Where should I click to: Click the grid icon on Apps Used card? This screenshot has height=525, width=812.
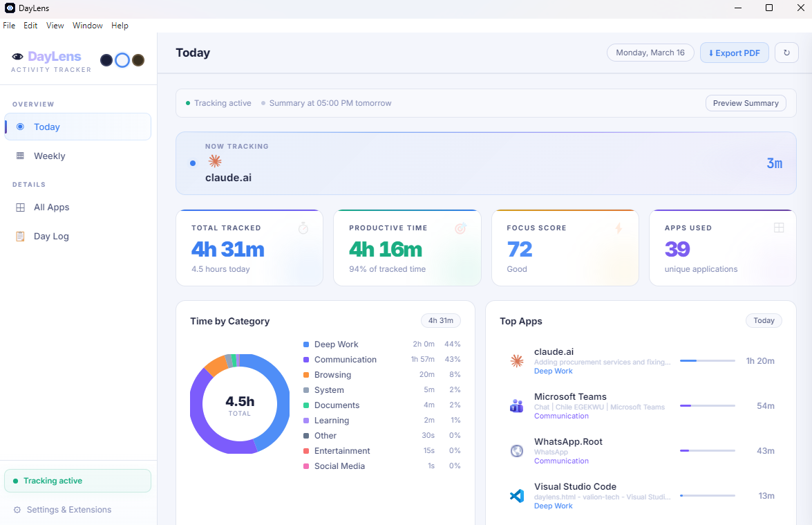pos(779,228)
